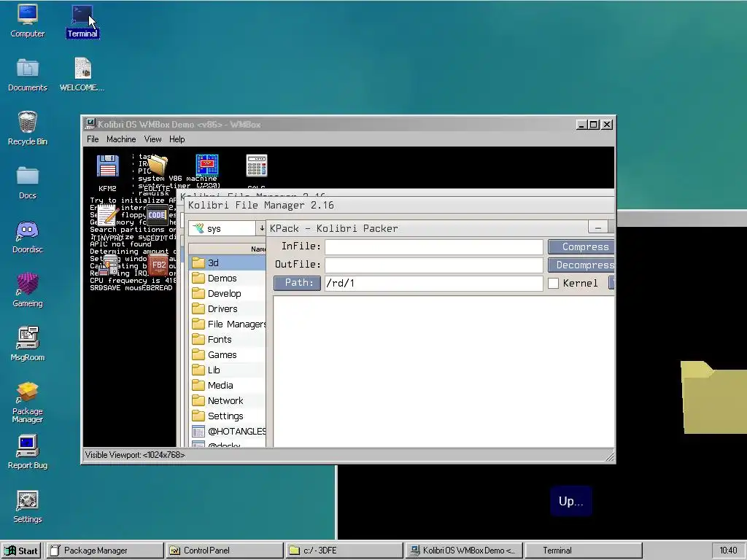The height and width of the screenshot is (560, 747).
Task: Switch to Control Panel taskbar item
Action: (225, 551)
